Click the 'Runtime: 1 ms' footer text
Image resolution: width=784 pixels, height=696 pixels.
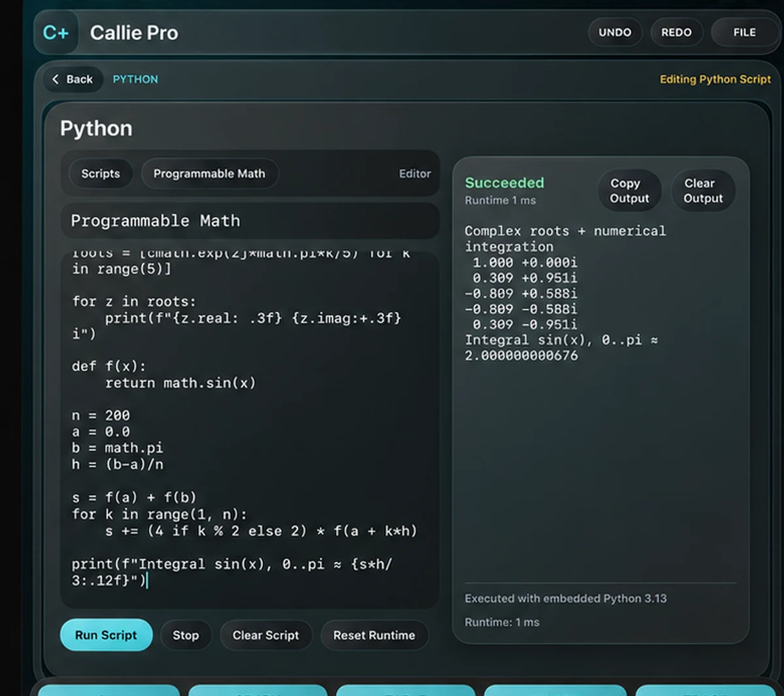502,623
